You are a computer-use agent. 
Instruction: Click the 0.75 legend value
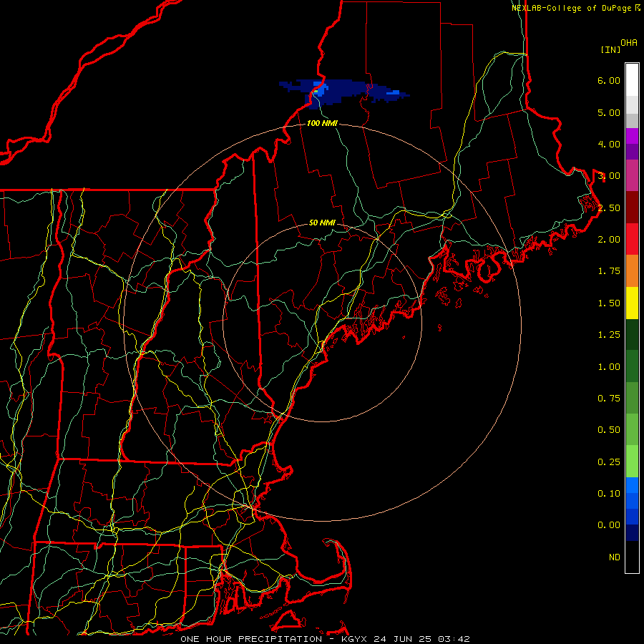[x=609, y=399]
